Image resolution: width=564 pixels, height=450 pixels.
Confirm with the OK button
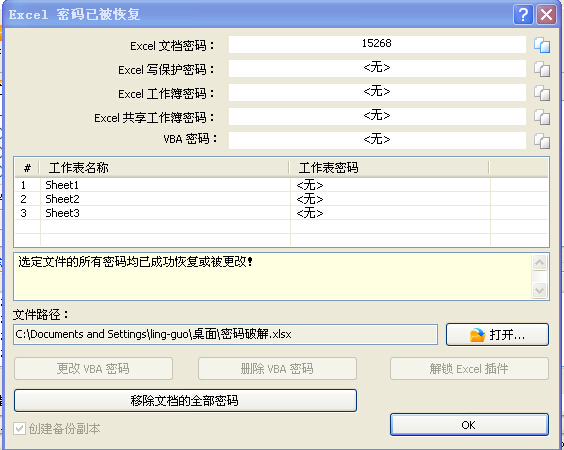469,425
